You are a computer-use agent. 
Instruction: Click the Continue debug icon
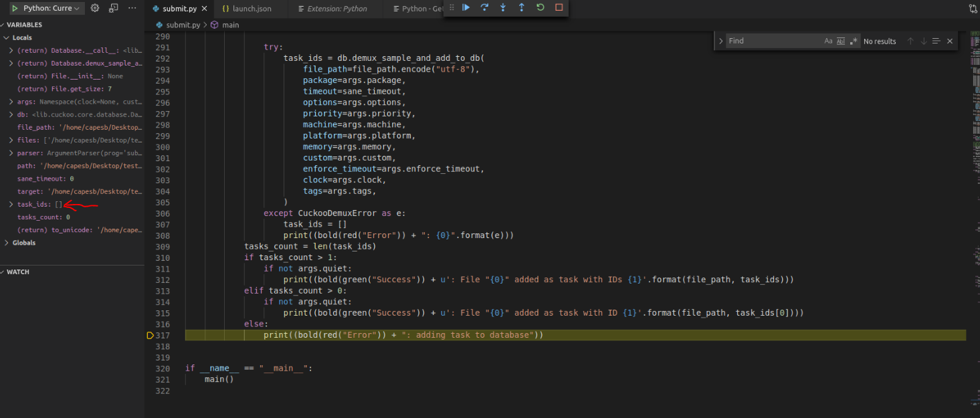tap(466, 7)
